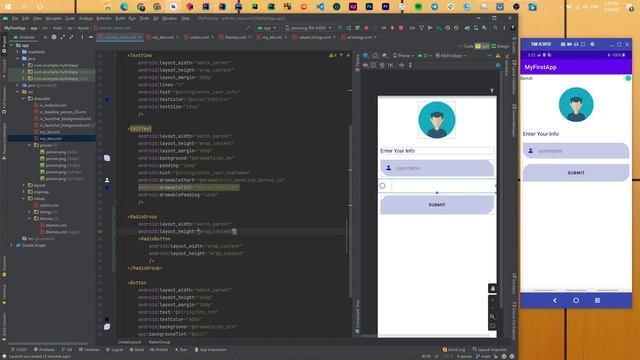
Task: Click the black textColor swatch near Button code
Action: [107, 320]
